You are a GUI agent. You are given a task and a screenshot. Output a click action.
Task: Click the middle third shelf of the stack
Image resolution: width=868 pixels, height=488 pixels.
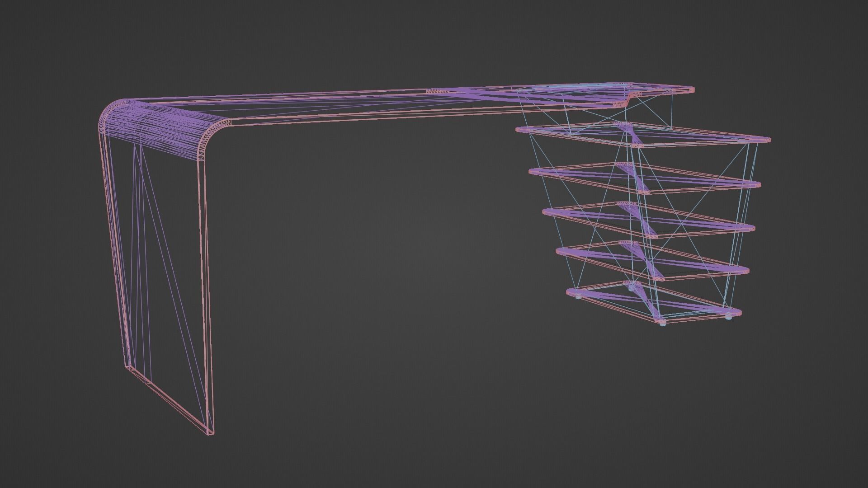[649, 221]
